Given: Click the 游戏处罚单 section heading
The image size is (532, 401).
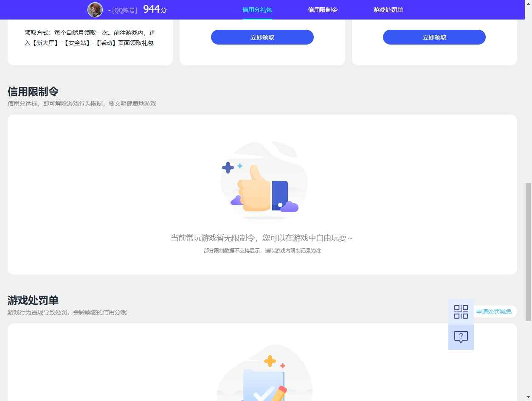Looking at the screenshot, I should tap(33, 300).
